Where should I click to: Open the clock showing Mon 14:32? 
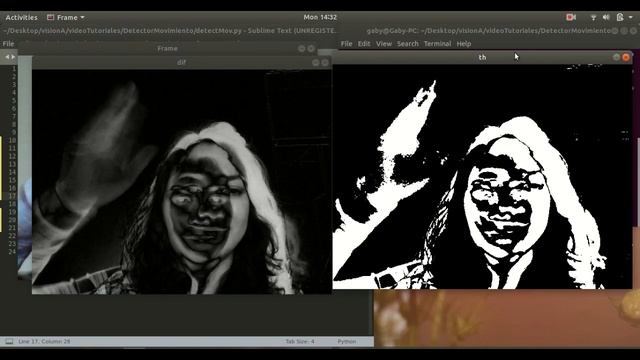[x=320, y=17]
